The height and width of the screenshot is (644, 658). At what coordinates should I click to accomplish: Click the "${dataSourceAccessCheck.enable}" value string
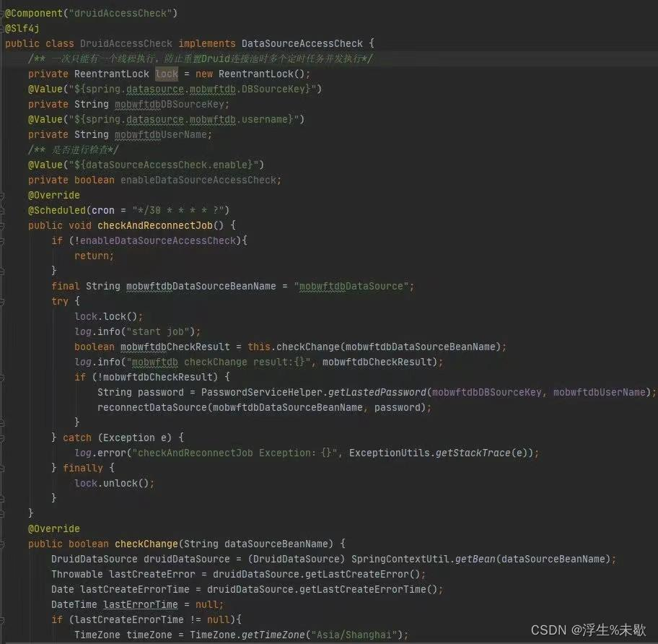click(x=164, y=165)
